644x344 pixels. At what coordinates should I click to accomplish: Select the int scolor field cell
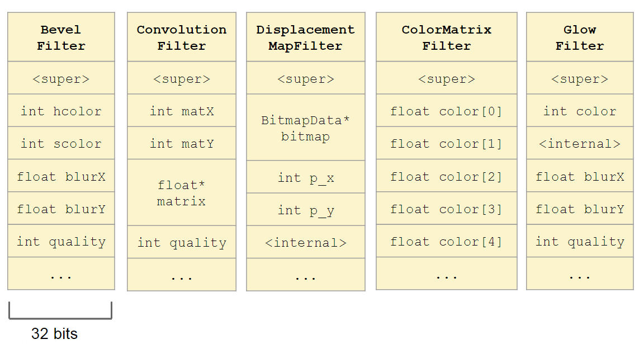click(61, 143)
